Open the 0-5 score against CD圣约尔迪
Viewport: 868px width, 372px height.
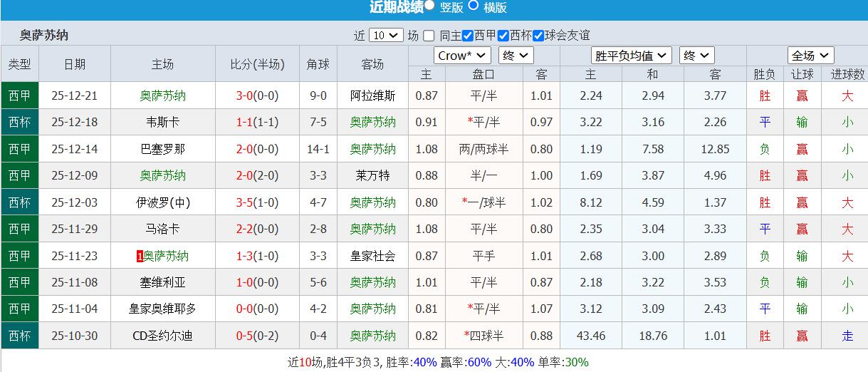244,336
